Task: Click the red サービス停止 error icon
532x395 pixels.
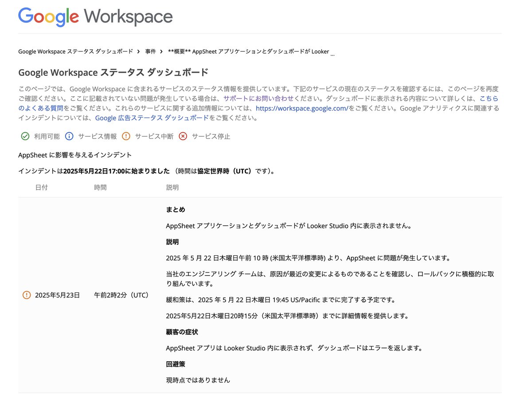Action: [x=183, y=136]
